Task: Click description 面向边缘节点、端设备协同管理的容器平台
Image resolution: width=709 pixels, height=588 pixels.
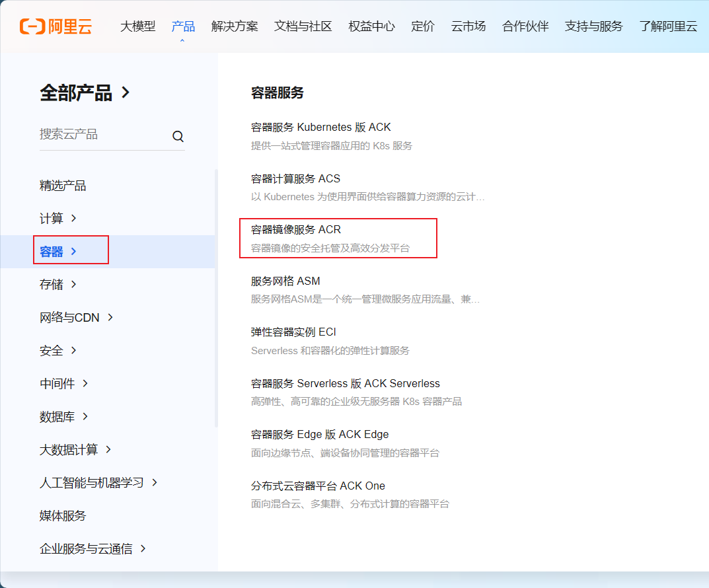Action: (x=345, y=453)
